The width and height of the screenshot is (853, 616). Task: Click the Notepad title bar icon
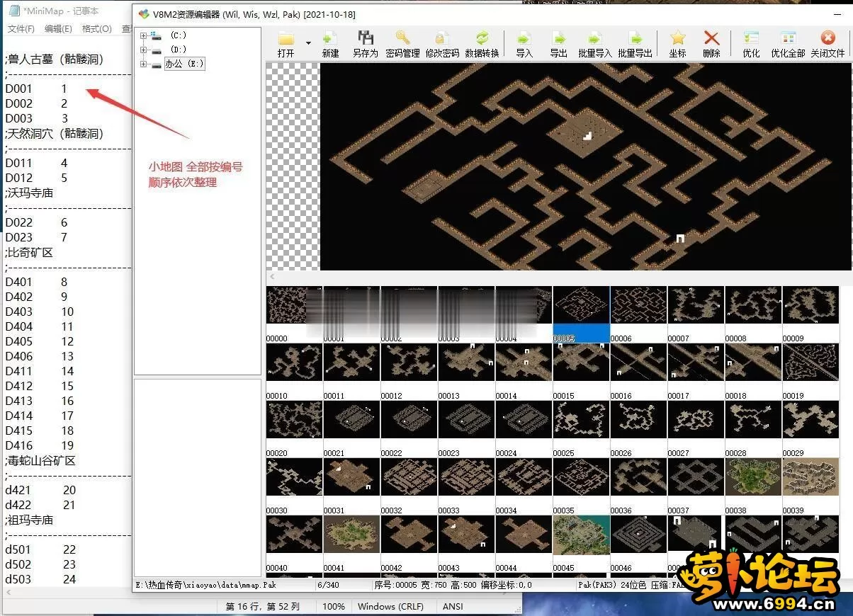pyautogui.click(x=14, y=10)
